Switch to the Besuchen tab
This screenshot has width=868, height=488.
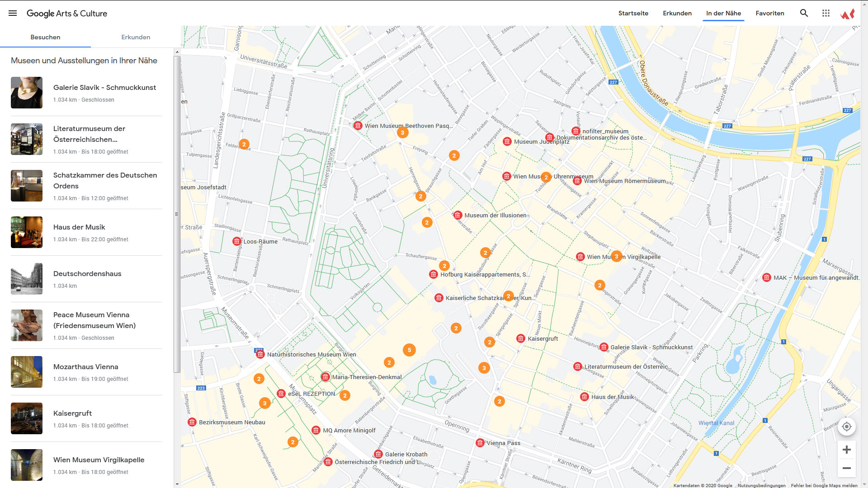coord(45,37)
